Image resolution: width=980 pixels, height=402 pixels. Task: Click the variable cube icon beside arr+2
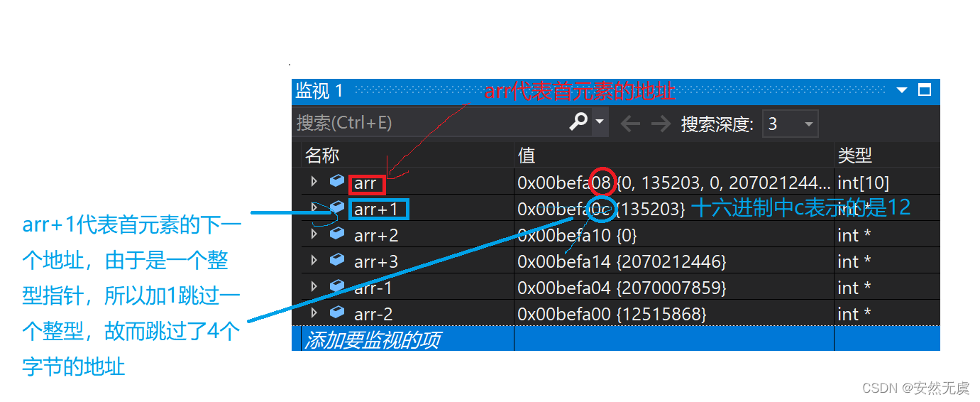(337, 234)
